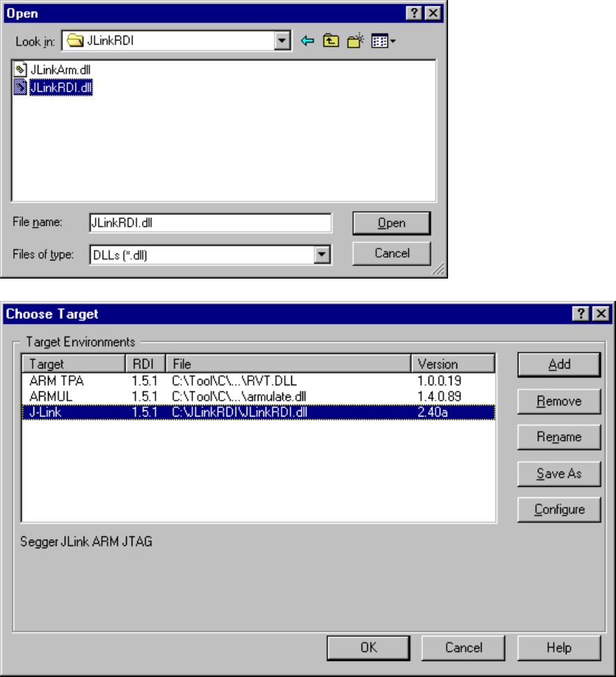Close the Open dialog
The width and height of the screenshot is (616, 677).
pos(433,13)
